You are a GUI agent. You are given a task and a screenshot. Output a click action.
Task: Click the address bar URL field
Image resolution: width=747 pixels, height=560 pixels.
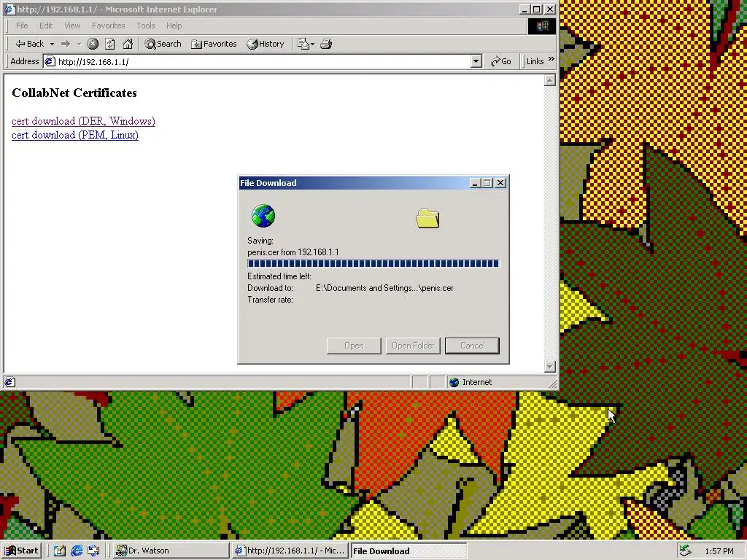(263, 61)
